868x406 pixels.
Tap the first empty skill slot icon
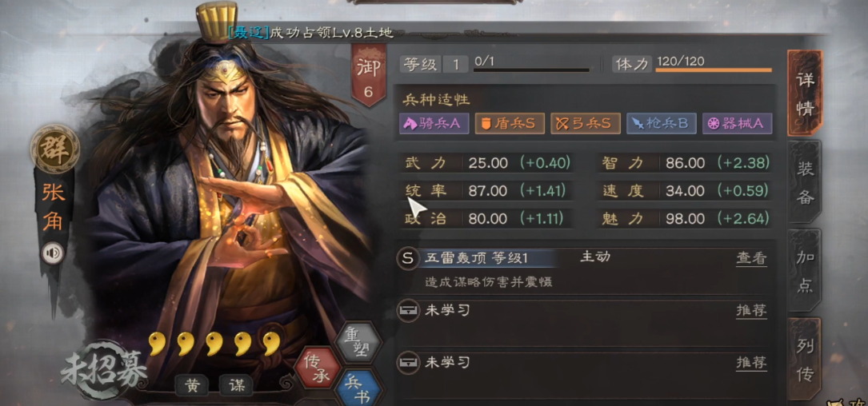pyautogui.click(x=408, y=311)
